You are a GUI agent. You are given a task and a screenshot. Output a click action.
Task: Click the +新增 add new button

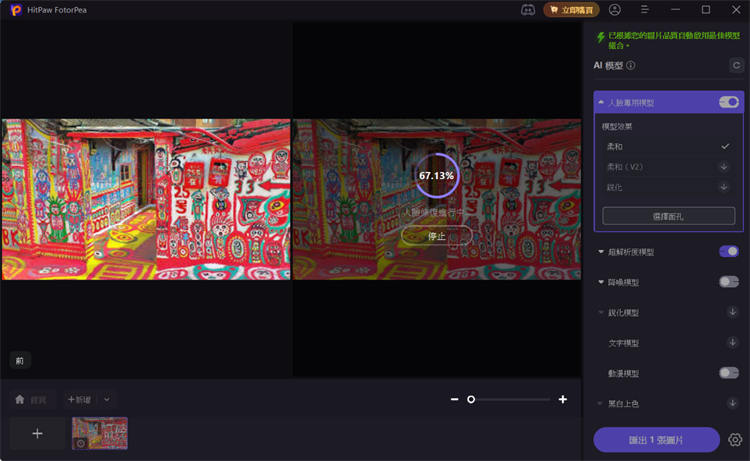[x=79, y=399]
